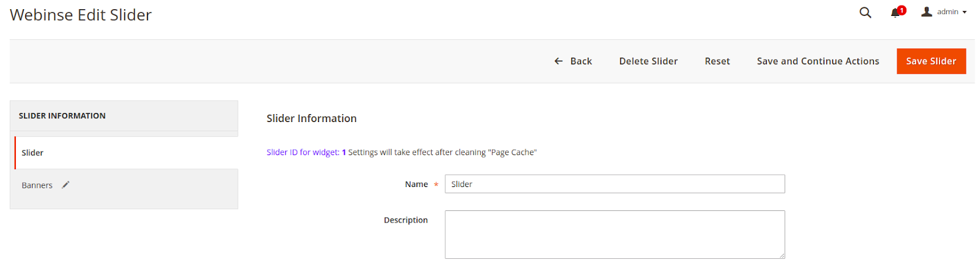Click the red notification count badge

(902, 10)
